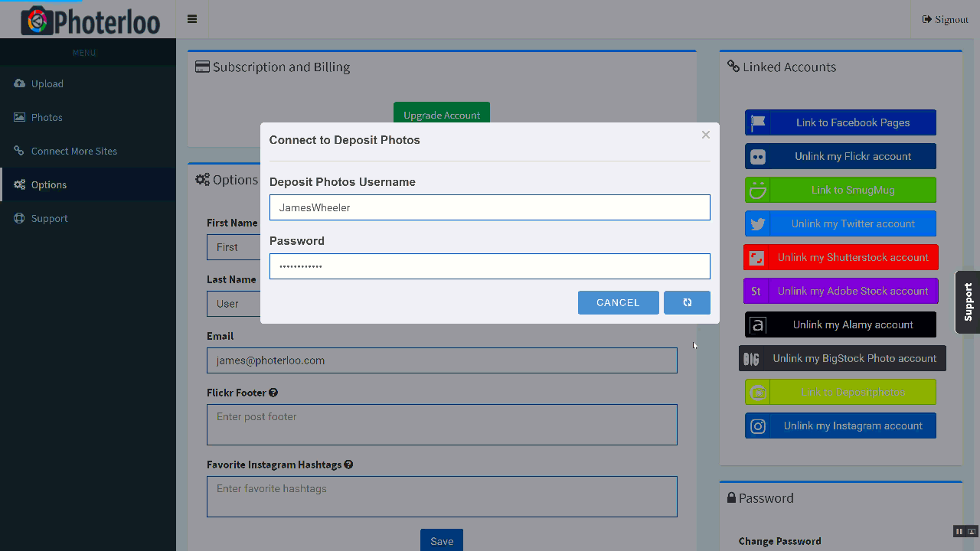Click the SmugMug smiley icon
The height and width of the screenshot is (551, 980).
[758, 190]
